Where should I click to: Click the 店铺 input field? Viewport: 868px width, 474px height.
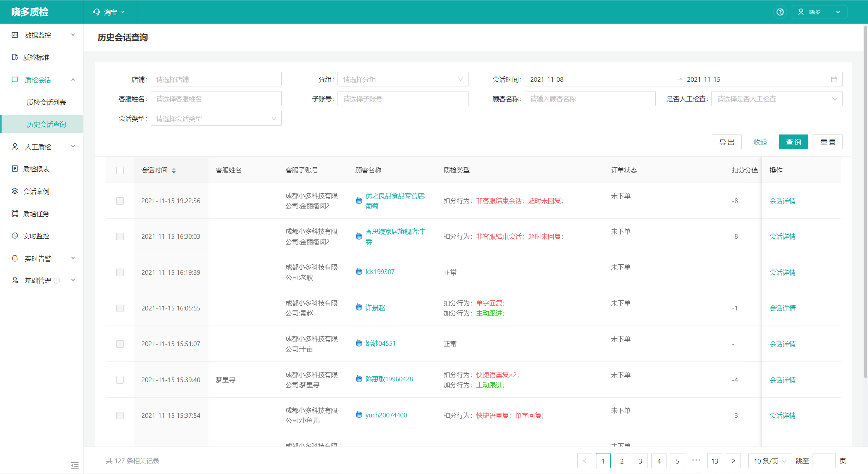pos(216,79)
